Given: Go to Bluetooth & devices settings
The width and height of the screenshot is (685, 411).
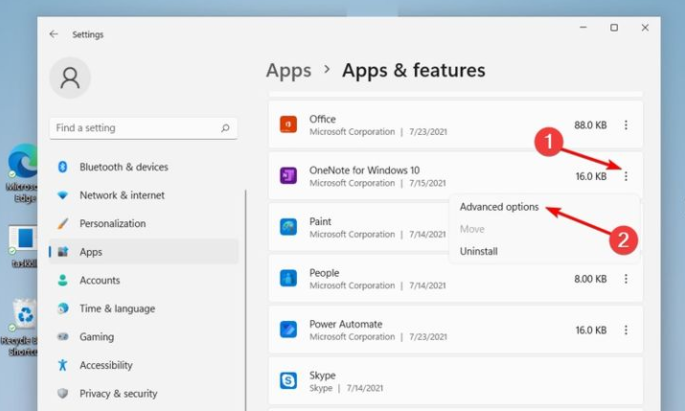Looking at the screenshot, I should pos(123,167).
